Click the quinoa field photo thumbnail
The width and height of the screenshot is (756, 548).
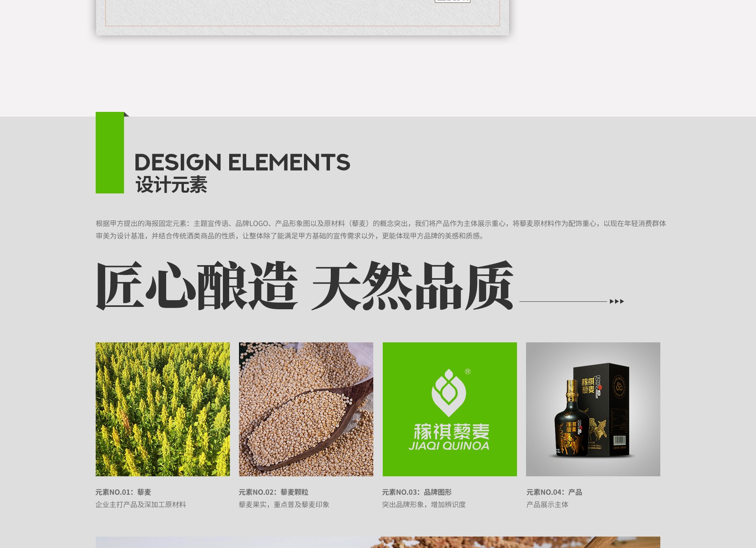click(x=163, y=409)
